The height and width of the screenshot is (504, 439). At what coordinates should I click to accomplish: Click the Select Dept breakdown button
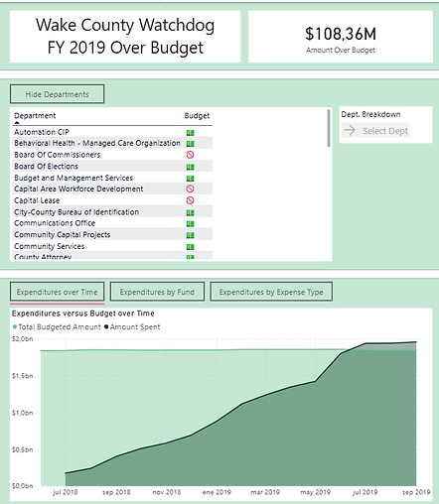375,131
